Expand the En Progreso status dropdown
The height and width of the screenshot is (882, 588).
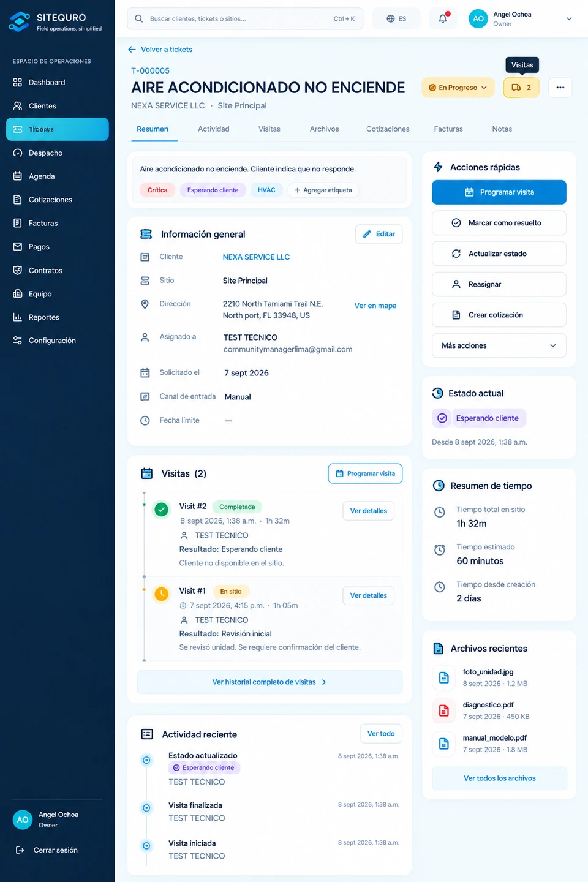[458, 88]
